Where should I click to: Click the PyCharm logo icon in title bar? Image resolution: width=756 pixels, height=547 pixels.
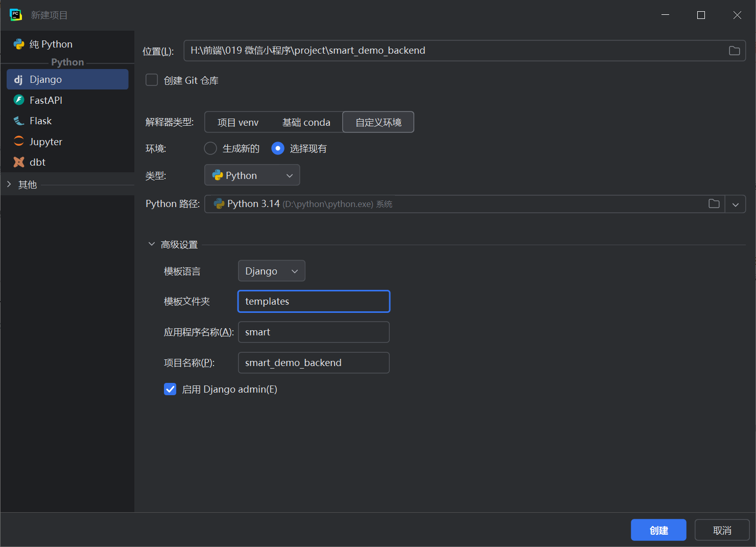tap(16, 15)
